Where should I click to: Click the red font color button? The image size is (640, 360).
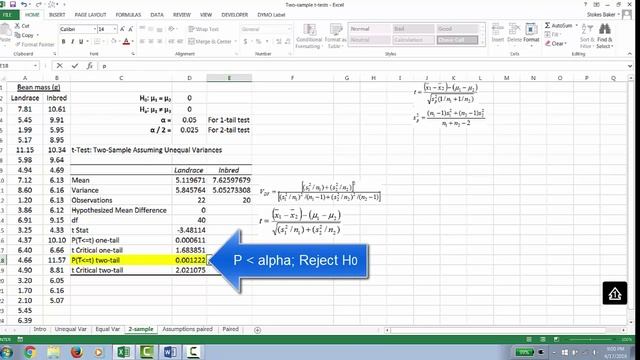126,41
